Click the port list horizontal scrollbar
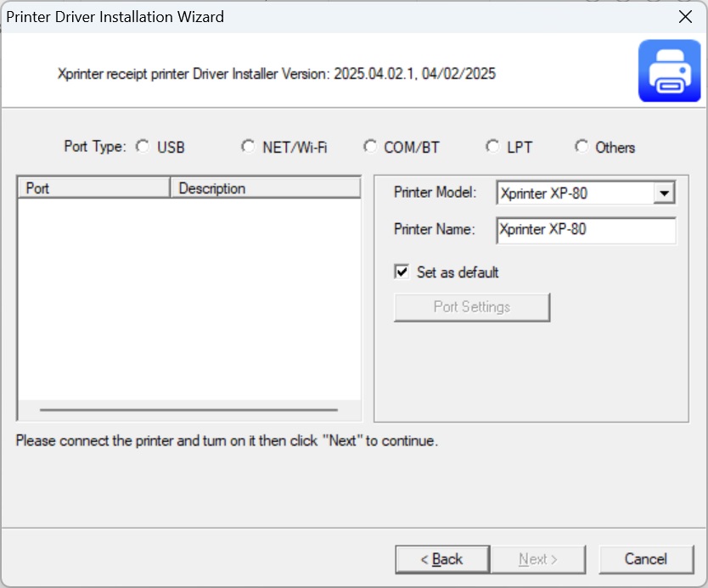The height and width of the screenshot is (588, 708). click(188, 410)
